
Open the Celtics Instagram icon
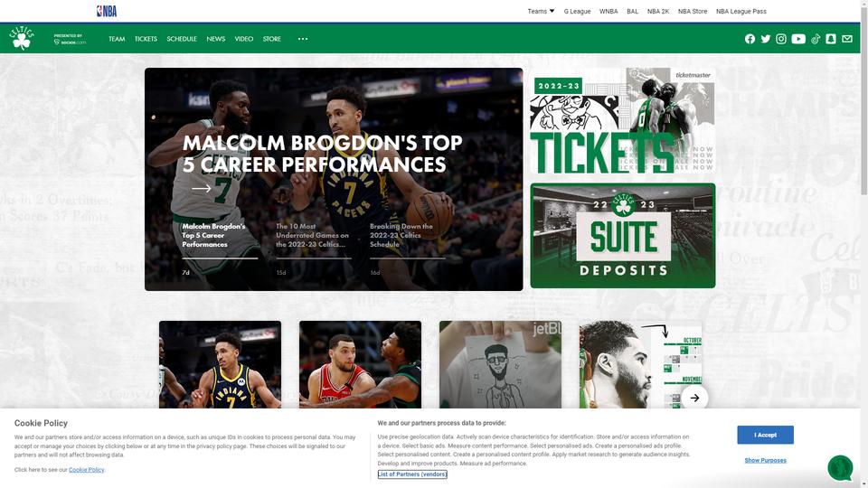(x=781, y=39)
